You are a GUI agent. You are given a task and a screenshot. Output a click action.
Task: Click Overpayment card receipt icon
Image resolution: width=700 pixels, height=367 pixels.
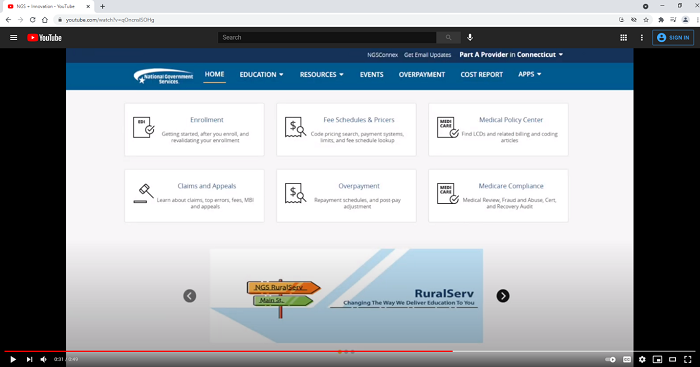[x=295, y=193]
